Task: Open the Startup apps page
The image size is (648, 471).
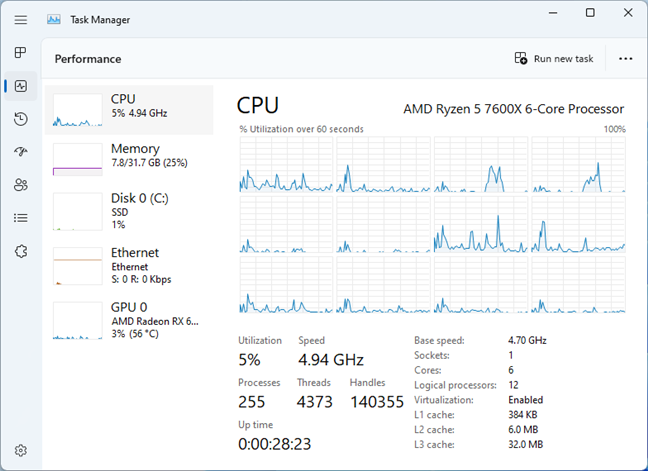Action: pos(20,152)
